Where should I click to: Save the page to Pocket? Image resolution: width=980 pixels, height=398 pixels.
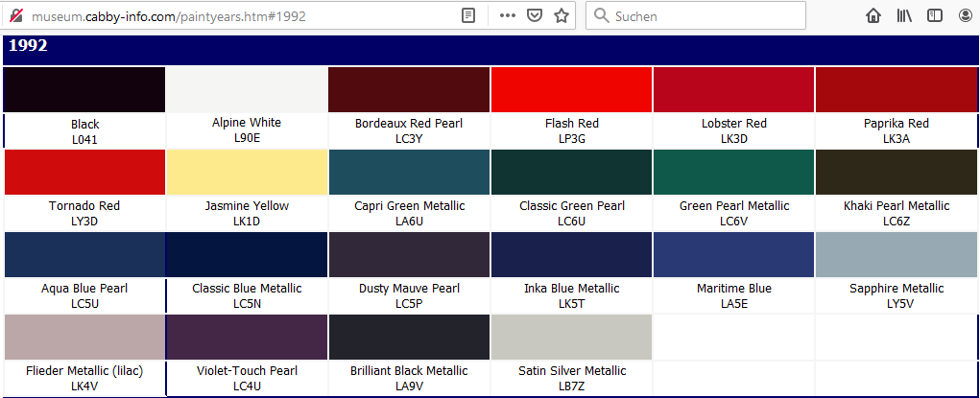(x=535, y=16)
